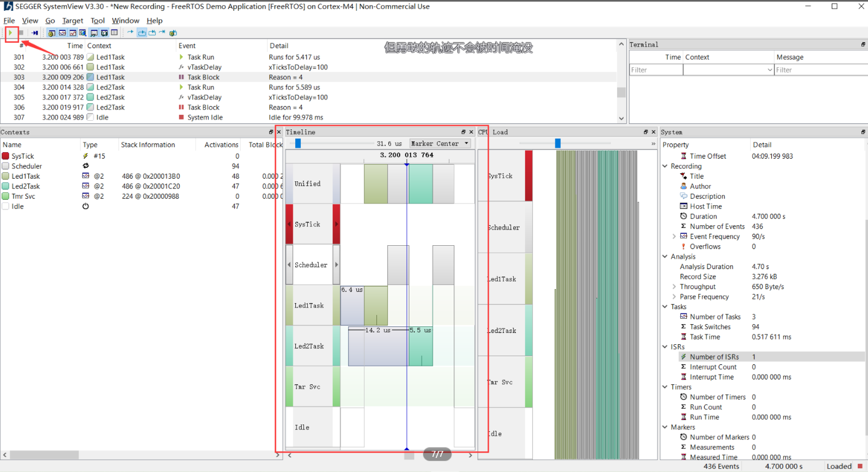Toggle the highlighted auto-scroll arrow icon

coord(142,32)
